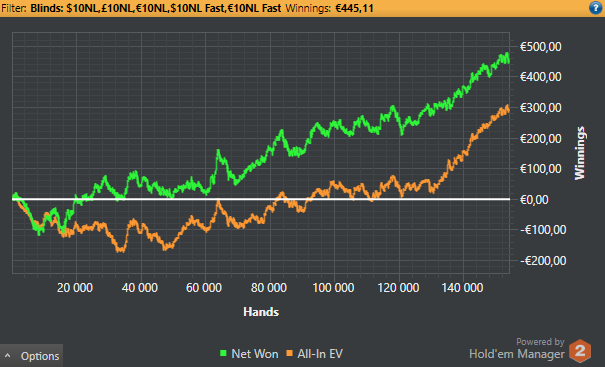Click the €0,00 axis label
Viewport: 605px width, 367px height.
click(x=534, y=200)
